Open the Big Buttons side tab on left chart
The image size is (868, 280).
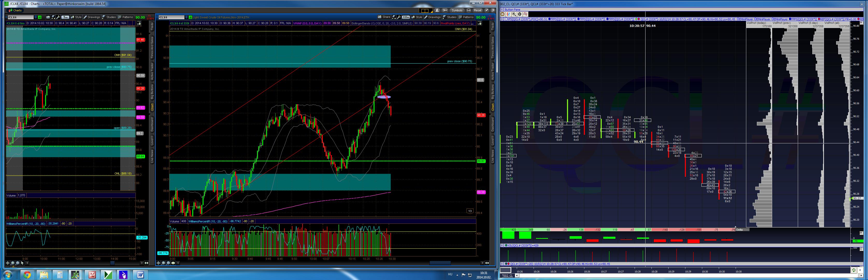point(152,92)
